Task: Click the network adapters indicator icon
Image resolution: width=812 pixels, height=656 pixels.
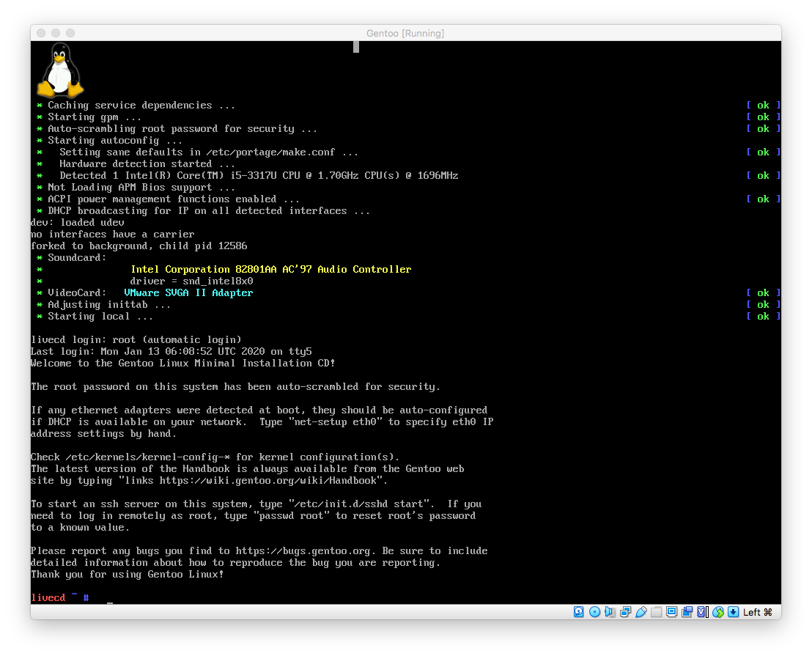Action: 626,612
